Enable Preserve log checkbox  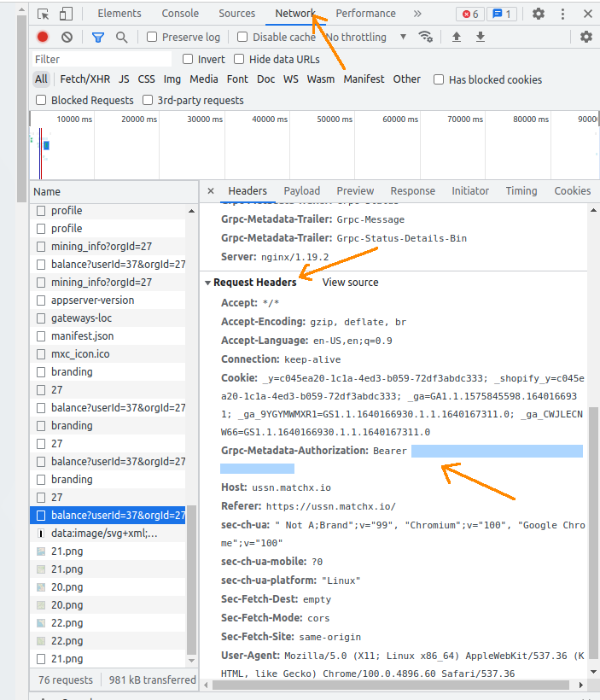(x=152, y=37)
